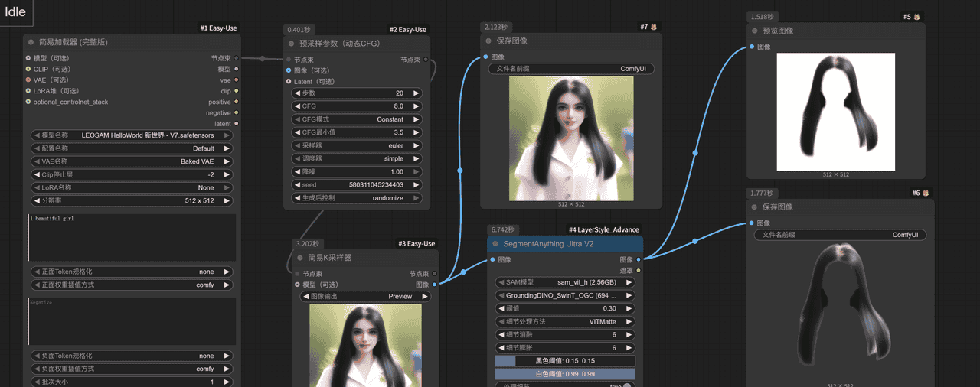Click the CLIP (可选) input socket
The height and width of the screenshot is (387, 980).
pyautogui.click(x=28, y=69)
